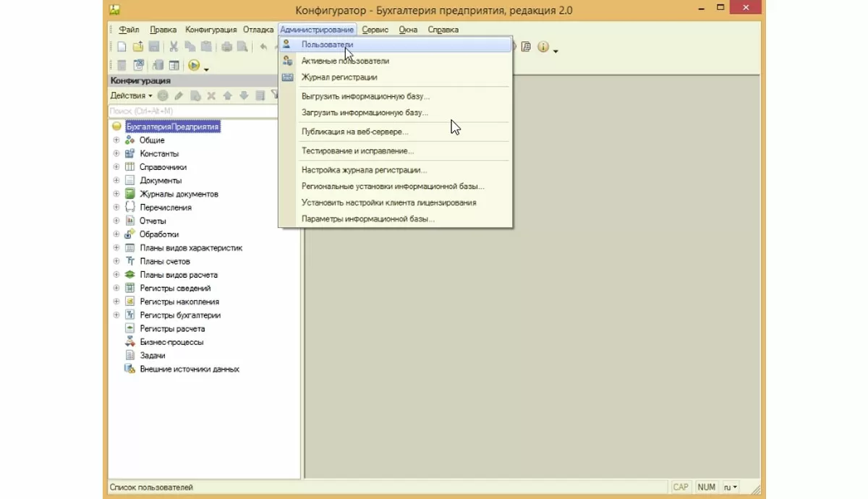Click the Copy icon in the toolbar

point(190,47)
